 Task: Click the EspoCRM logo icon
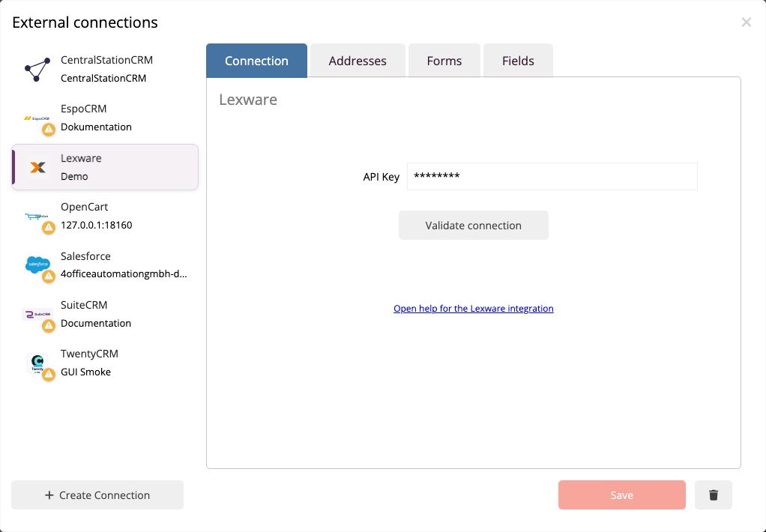(x=37, y=118)
